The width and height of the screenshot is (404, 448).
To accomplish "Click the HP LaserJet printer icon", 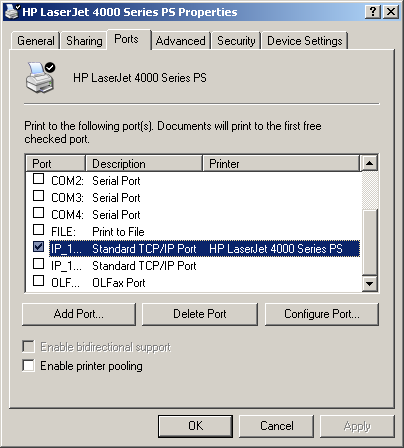I will coord(40,77).
